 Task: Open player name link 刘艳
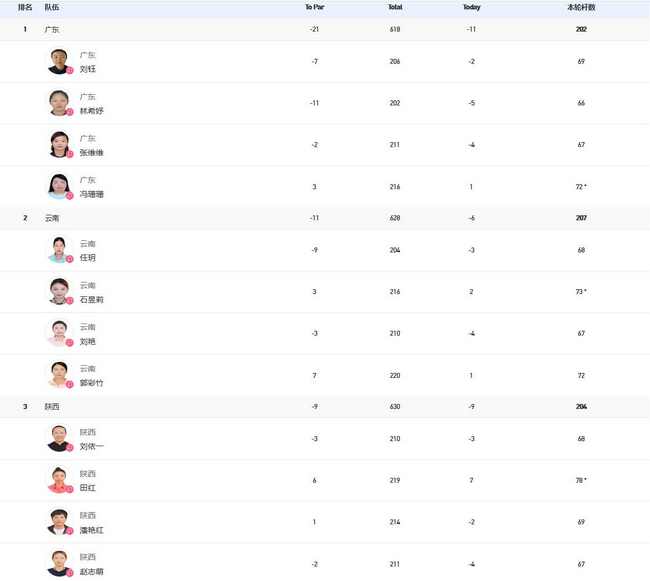click(x=88, y=341)
